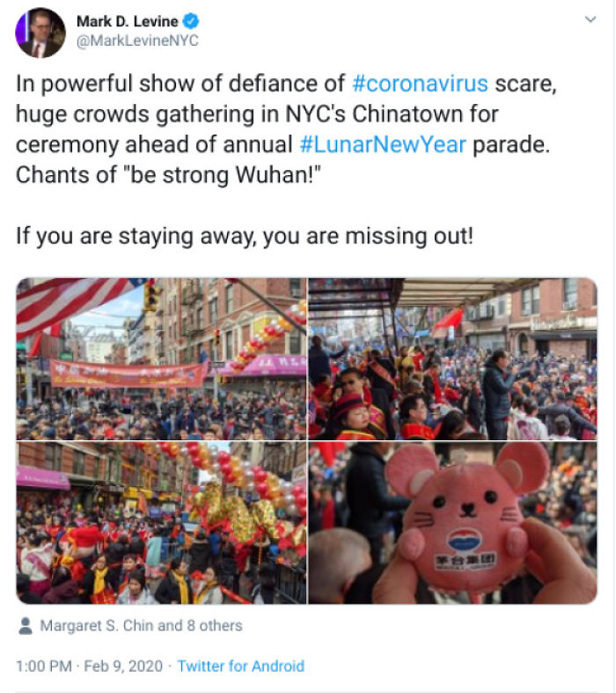
Task: View the crowd photo under the scaffolding
Action: point(452,359)
